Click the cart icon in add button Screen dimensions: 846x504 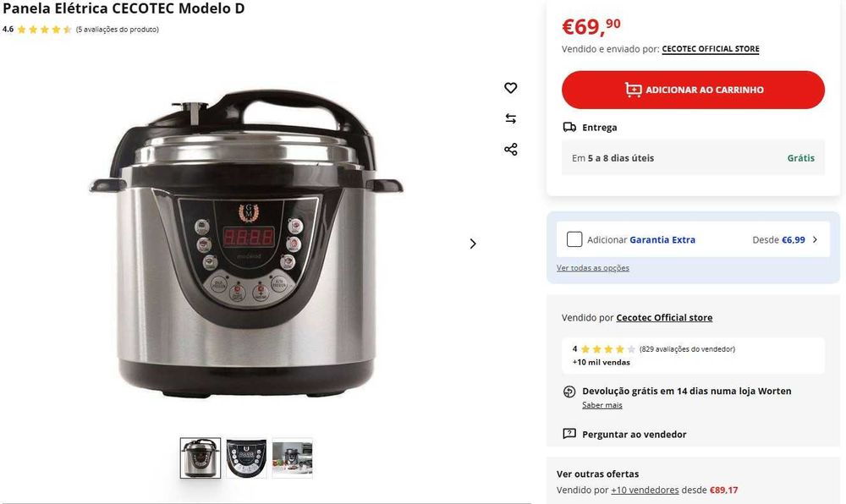(x=633, y=90)
